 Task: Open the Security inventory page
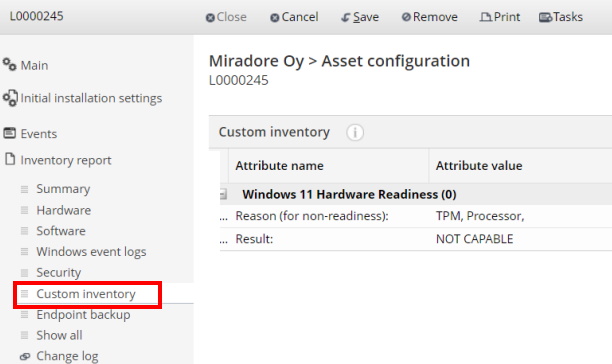click(59, 272)
